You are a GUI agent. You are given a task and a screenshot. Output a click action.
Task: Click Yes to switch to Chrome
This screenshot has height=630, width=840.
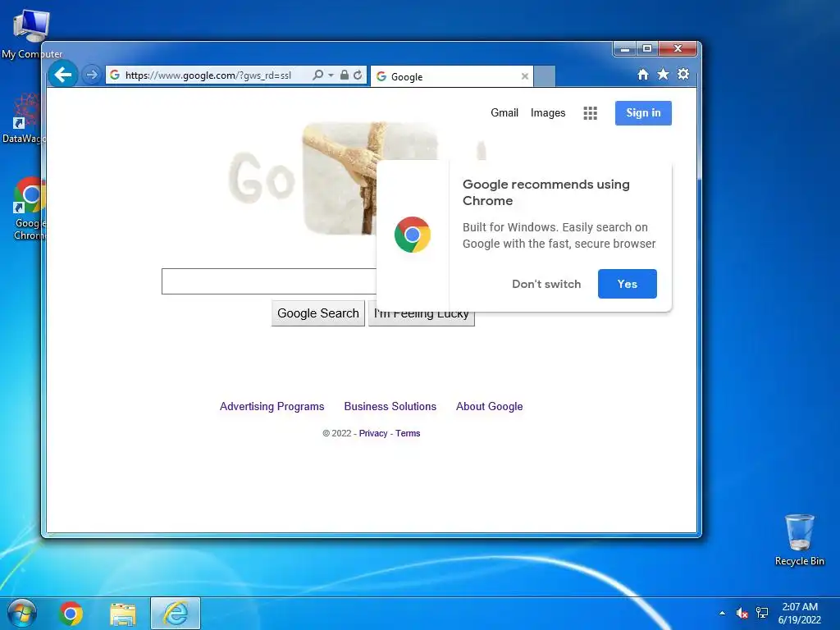click(628, 284)
